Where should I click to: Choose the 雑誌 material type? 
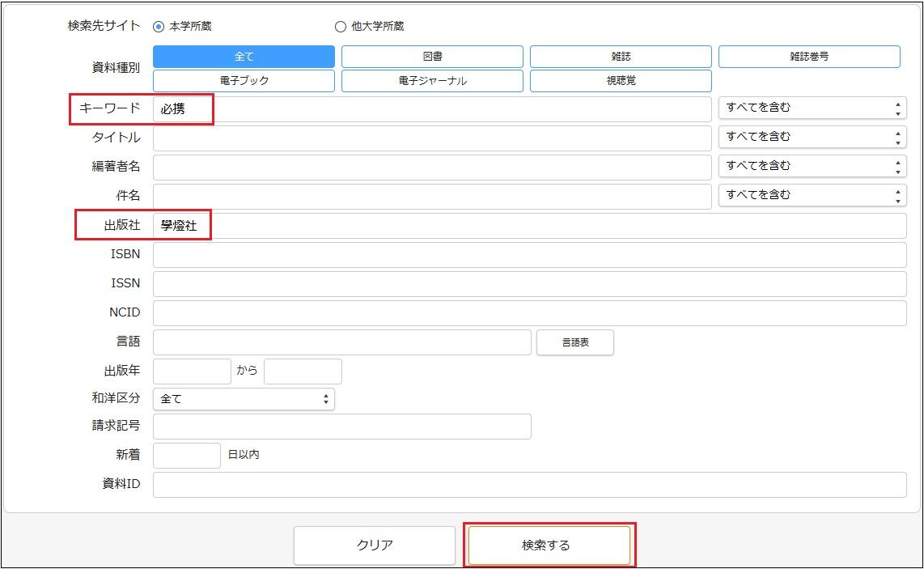click(621, 57)
